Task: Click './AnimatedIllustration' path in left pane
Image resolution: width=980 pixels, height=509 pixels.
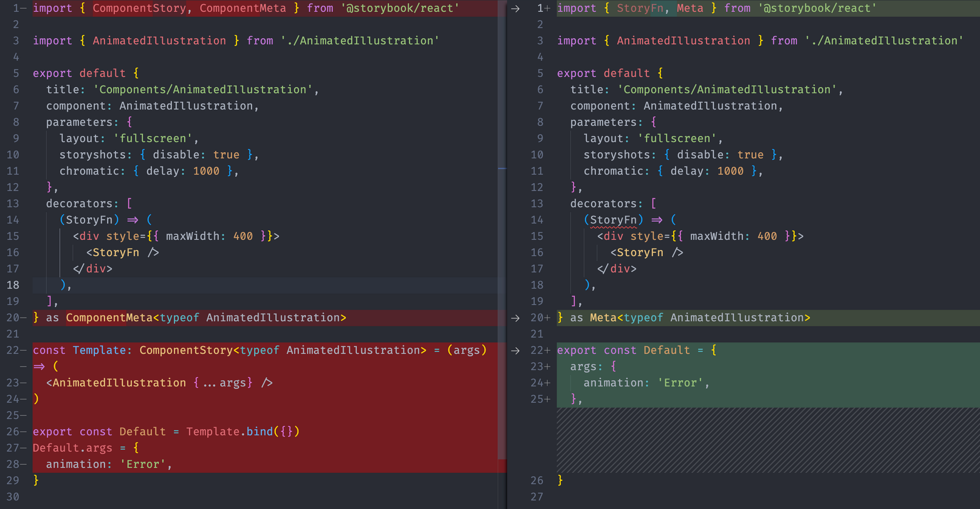Action: pyautogui.click(x=360, y=41)
